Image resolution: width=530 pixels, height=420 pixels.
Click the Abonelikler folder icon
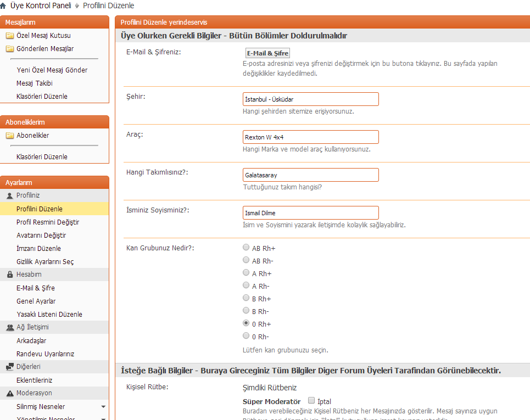coord(10,136)
